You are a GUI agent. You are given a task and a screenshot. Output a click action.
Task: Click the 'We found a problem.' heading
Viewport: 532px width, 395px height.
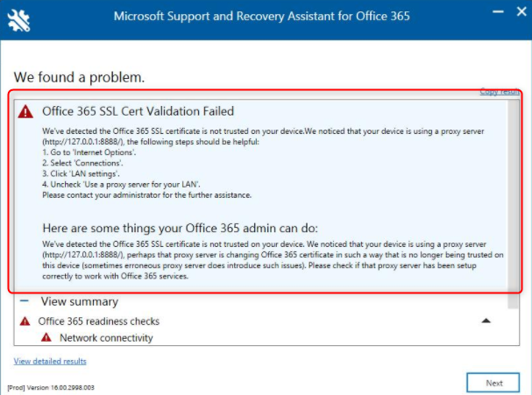tap(79, 77)
